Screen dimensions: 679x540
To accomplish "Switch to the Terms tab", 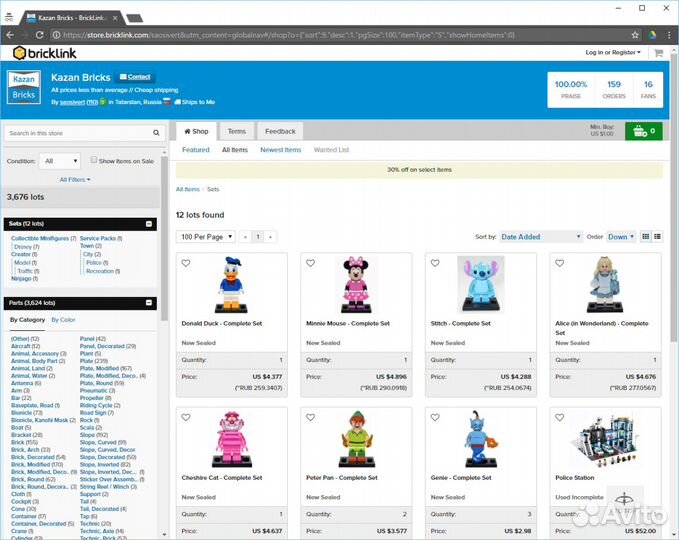I will [236, 131].
